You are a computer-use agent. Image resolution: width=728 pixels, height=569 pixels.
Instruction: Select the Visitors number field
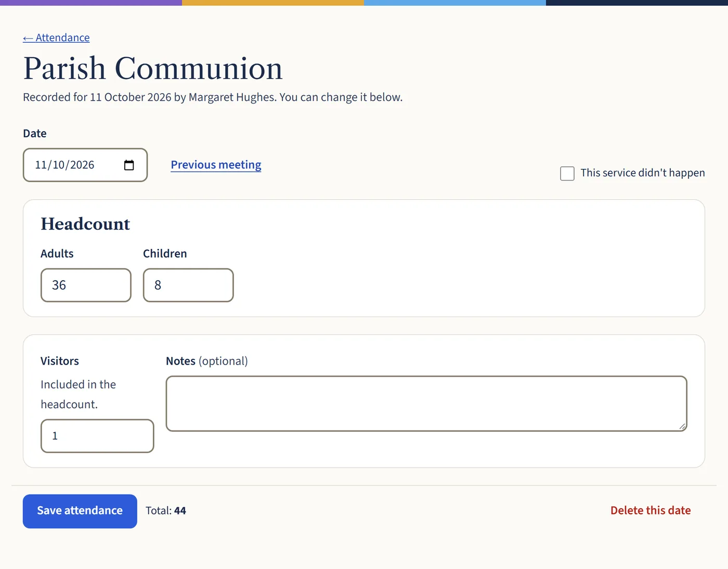[x=97, y=436]
